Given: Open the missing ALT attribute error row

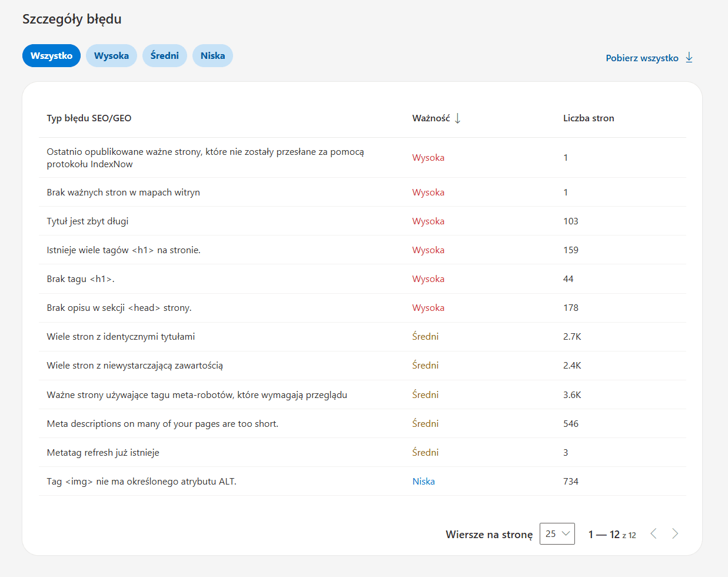Looking at the screenshot, I should pos(363,482).
